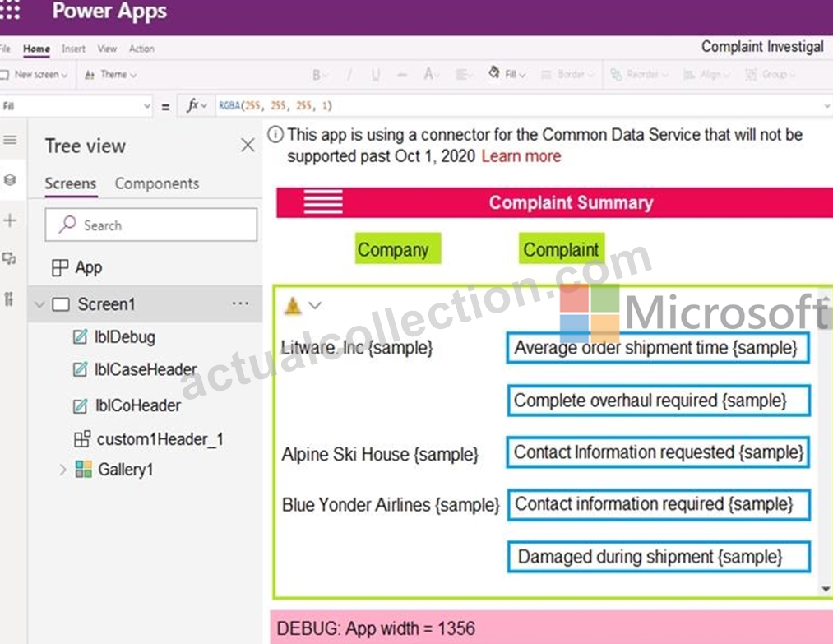Click the fx function button
Screen dimensions: 833x644
click(196, 106)
